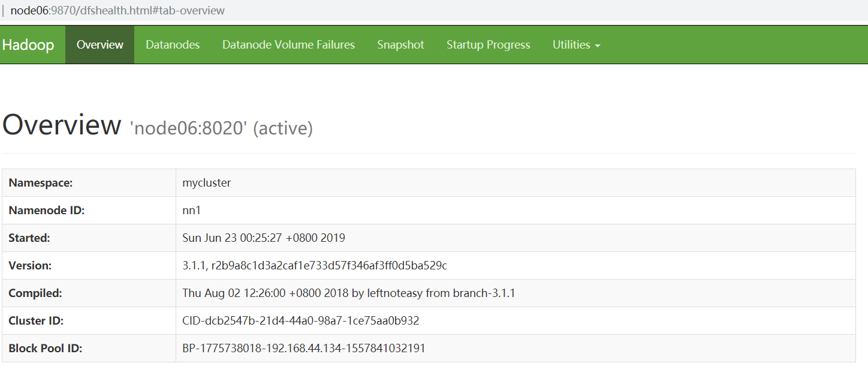The width and height of the screenshot is (868, 366).
Task: Click the Cluster ID value starting CID-dcb2547b
Action: 300,321
